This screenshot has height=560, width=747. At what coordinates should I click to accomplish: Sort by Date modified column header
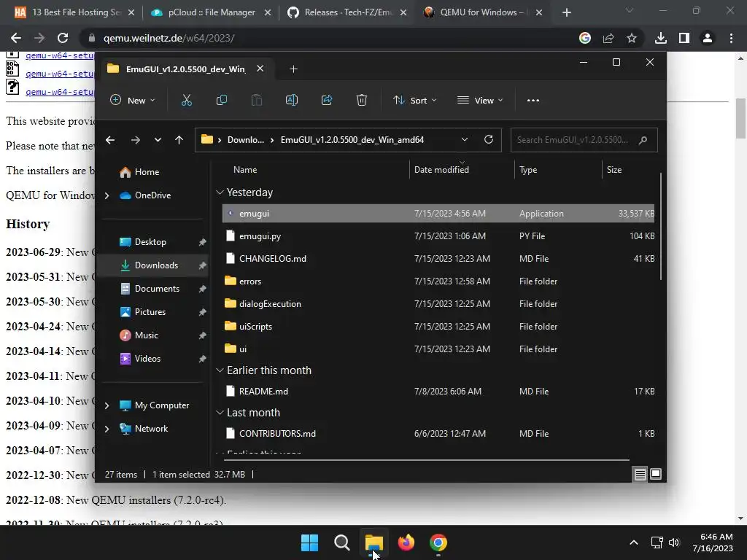pos(441,169)
